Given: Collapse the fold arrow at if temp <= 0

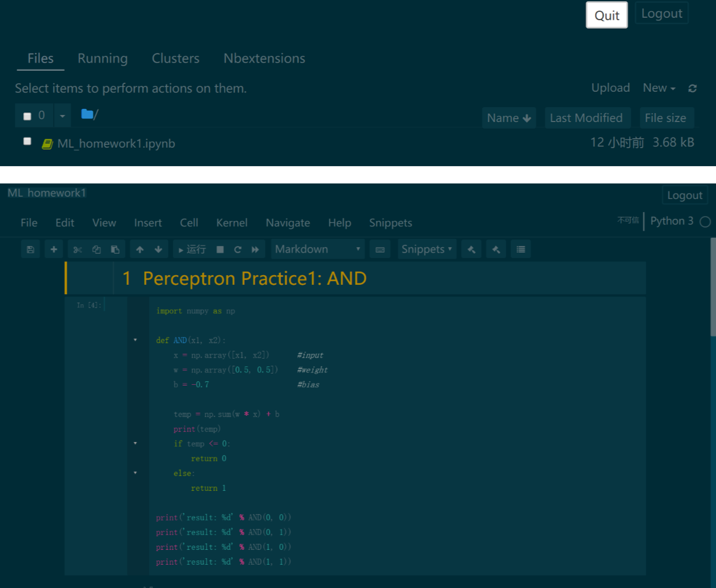Looking at the screenshot, I should tap(135, 443).
